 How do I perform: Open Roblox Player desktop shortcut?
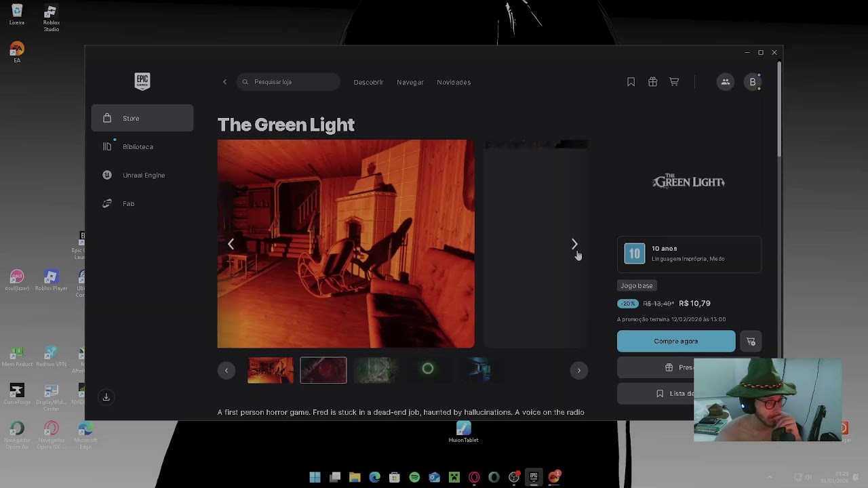click(51, 281)
